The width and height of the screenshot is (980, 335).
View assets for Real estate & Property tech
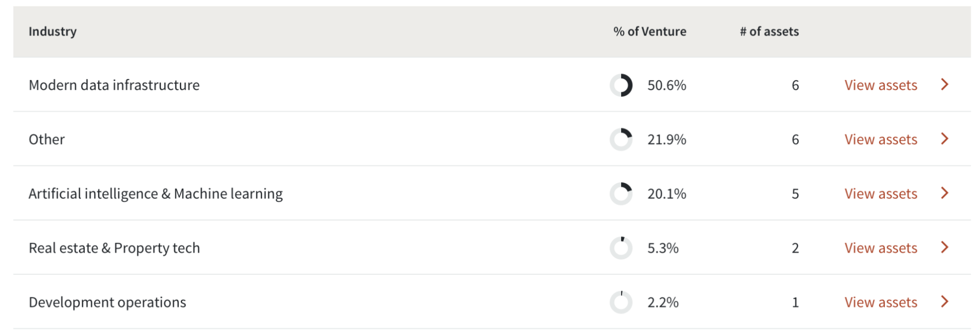click(x=880, y=248)
